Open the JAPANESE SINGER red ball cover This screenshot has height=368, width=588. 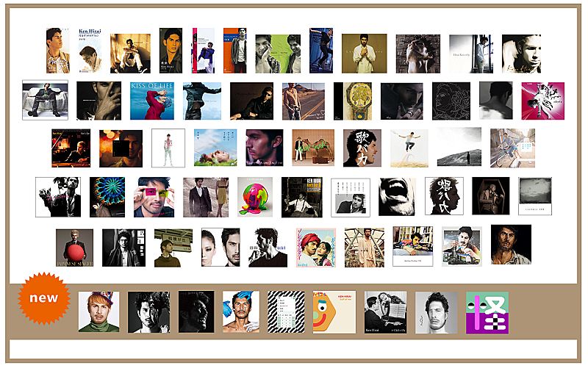pyautogui.click(x=74, y=248)
